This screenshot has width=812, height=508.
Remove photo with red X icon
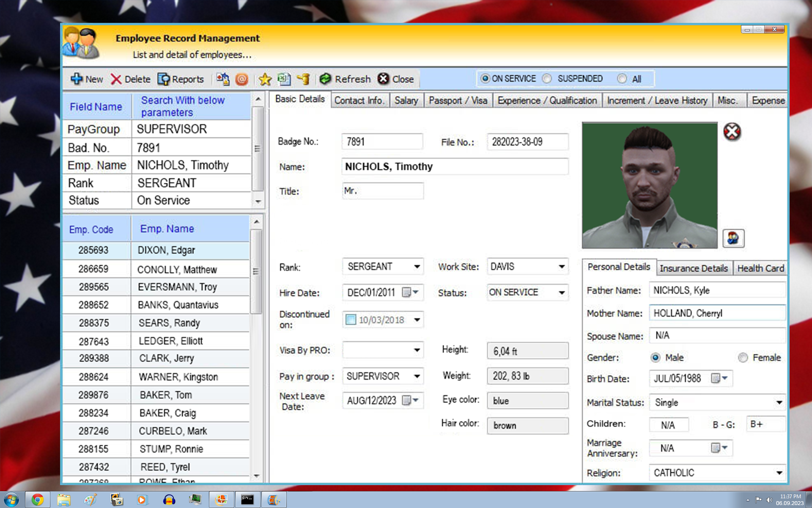[x=732, y=132]
